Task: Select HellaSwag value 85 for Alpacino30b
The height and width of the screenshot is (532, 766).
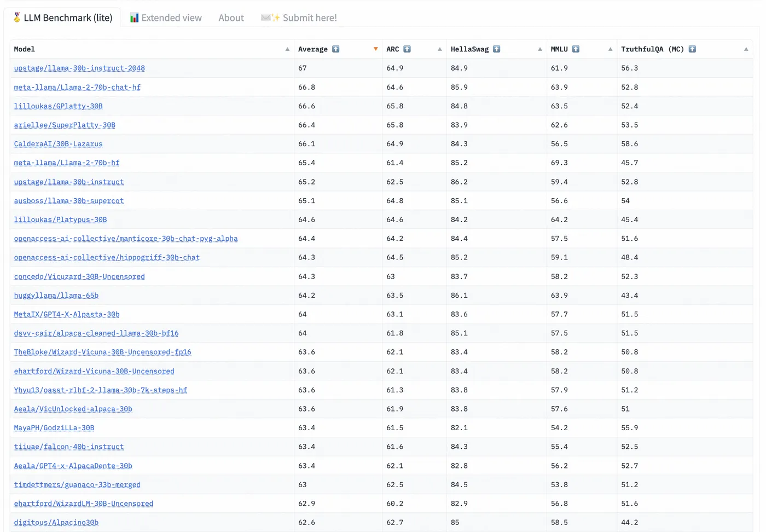Action: click(455, 523)
